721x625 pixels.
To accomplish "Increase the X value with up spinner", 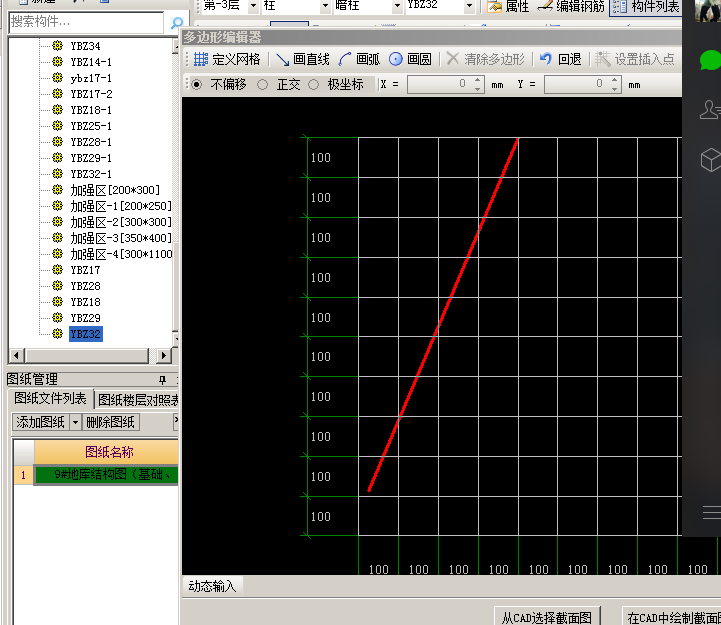I will tap(478, 80).
